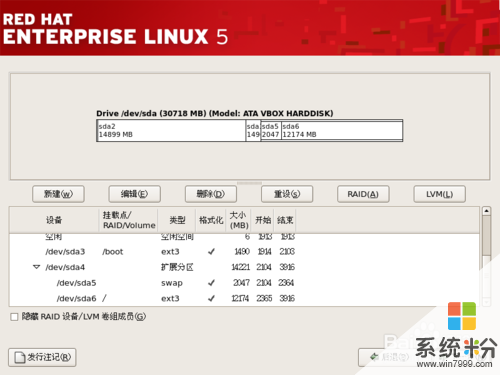Click the 新建(W) new partition button
The height and width of the screenshot is (375, 500).
tap(58, 194)
